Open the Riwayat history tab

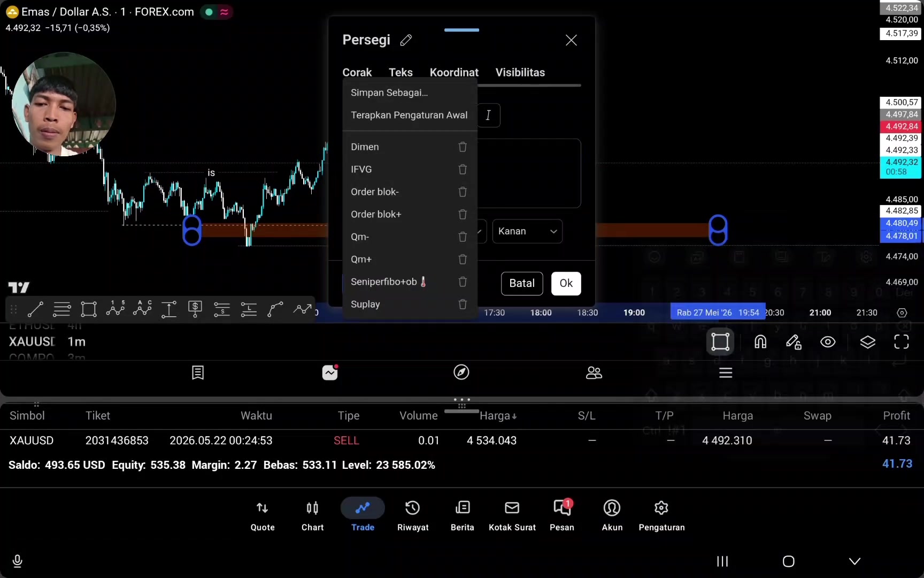413,515
